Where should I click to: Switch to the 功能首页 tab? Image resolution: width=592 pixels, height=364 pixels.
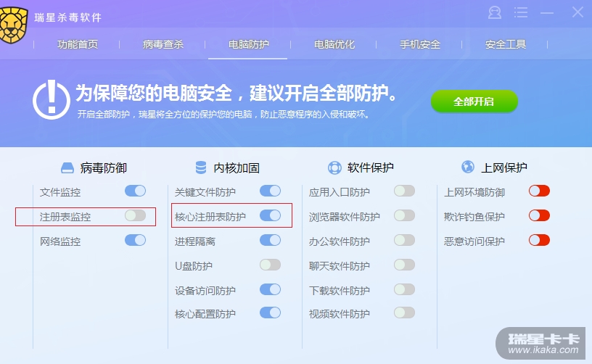pyautogui.click(x=78, y=44)
